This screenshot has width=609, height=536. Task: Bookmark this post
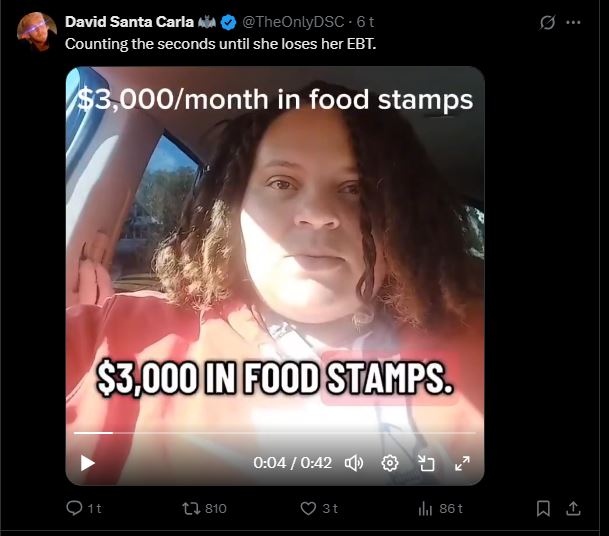tap(543, 508)
